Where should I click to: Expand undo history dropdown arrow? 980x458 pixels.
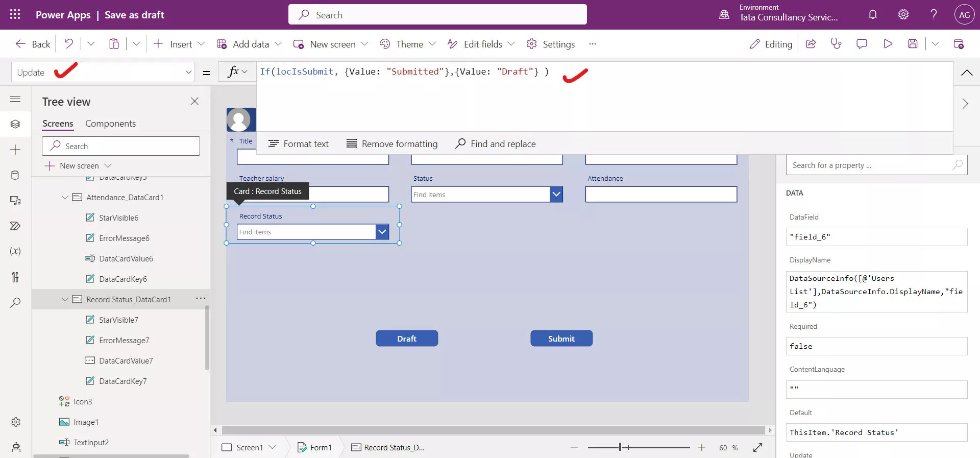(91, 44)
